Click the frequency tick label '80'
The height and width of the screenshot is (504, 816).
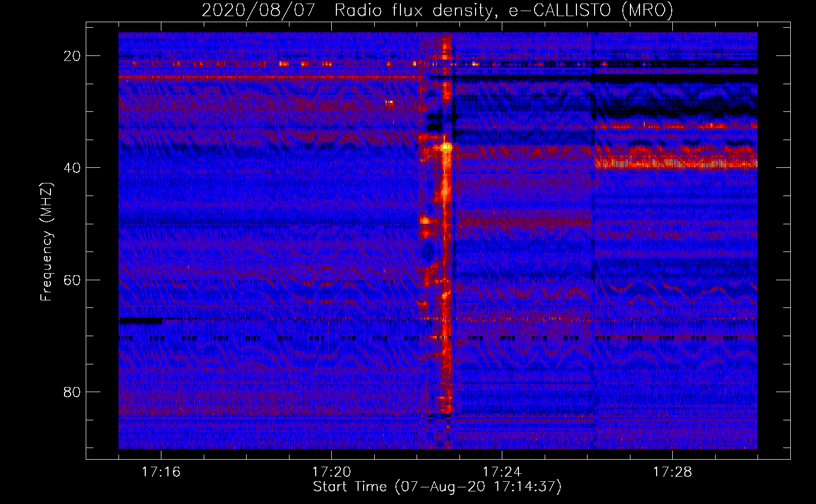pos(73,392)
